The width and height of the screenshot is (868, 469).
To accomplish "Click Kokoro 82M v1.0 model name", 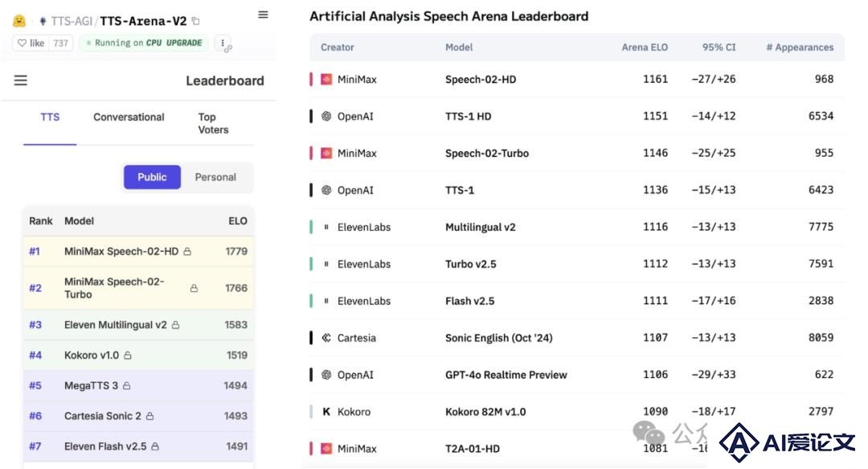I will coord(485,412).
